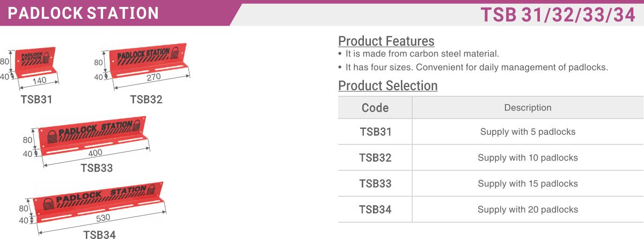644x239 pixels.
Task: Click the TSB34 code table cell
Action: 375,209
